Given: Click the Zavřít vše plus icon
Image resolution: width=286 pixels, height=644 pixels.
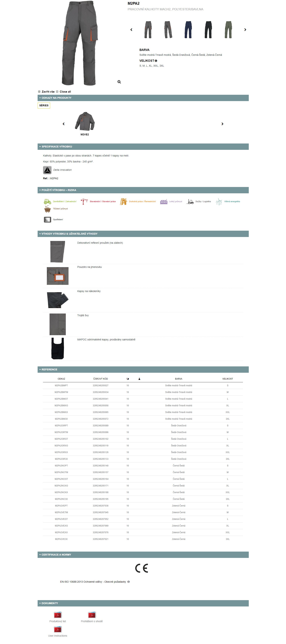Looking at the screenshot, I should tap(39, 92).
